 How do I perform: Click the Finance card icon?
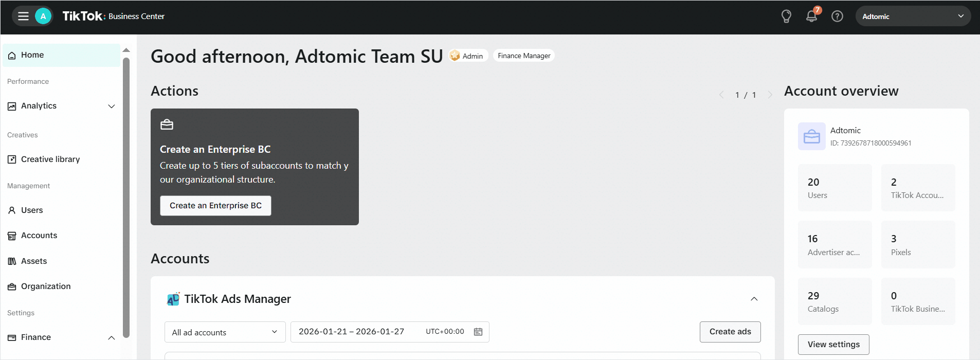(12, 338)
